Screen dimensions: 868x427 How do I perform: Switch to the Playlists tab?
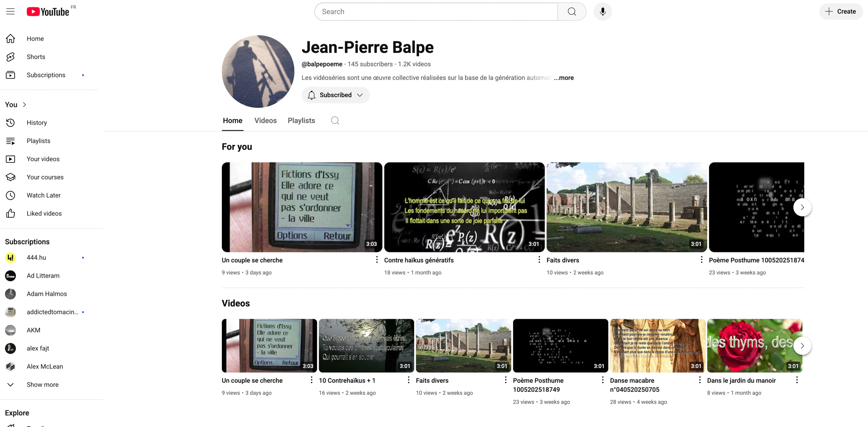point(301,121)
